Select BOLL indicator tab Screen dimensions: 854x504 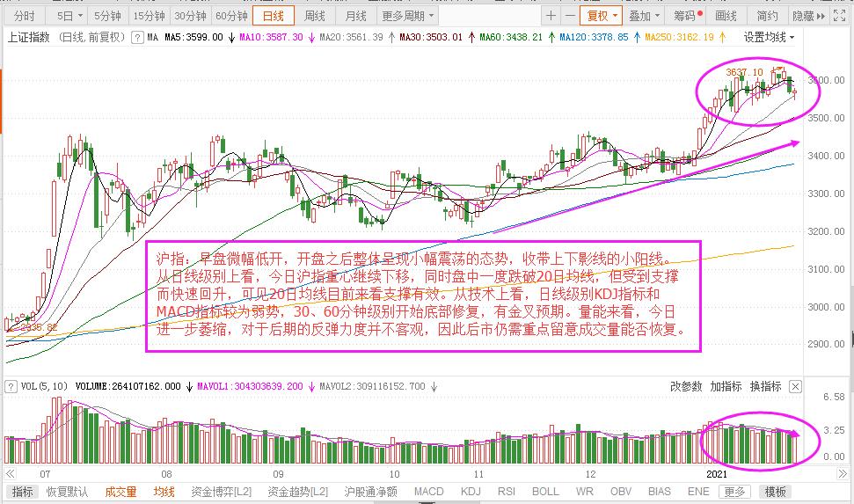[x=545, y=492]
